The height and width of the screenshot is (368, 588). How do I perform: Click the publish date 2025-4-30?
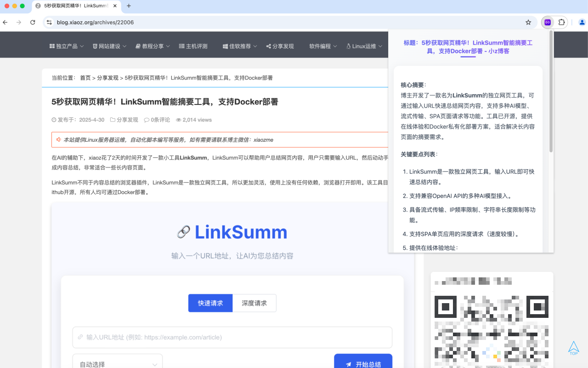tap(92, 120)
